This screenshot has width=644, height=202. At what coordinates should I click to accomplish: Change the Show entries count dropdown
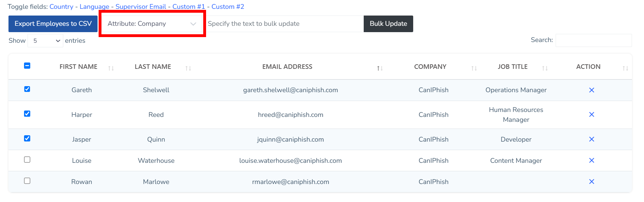[45, 41]
